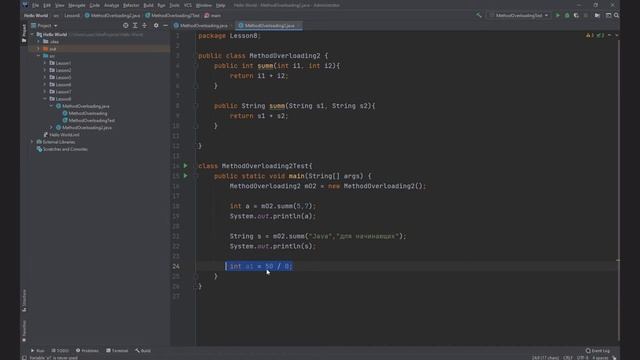This screenshot has width=640, height=360.
Task: Open Project Structure icon in toolbar
Action: pos(597,16)
